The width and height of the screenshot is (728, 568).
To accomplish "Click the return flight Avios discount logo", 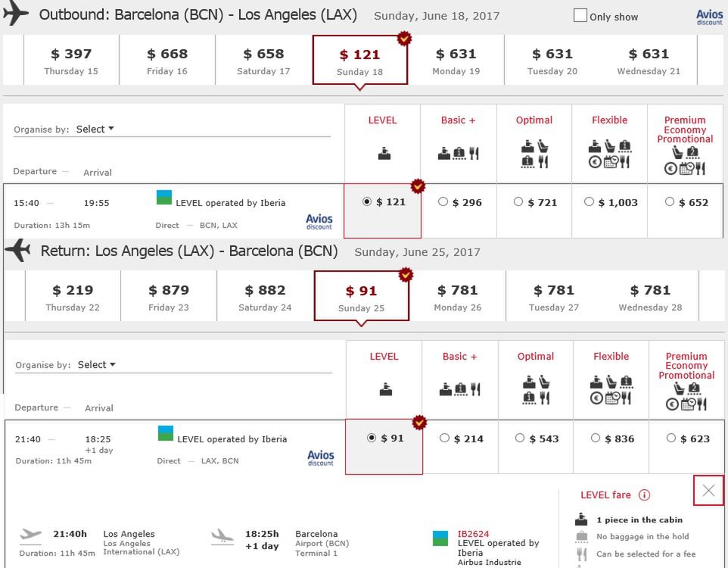I will (321, 457).
